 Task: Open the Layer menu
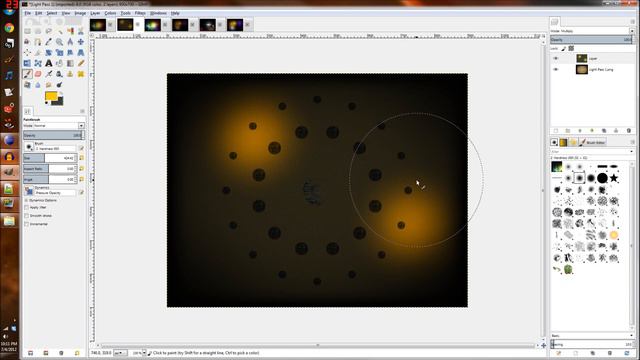coord(95,13)
